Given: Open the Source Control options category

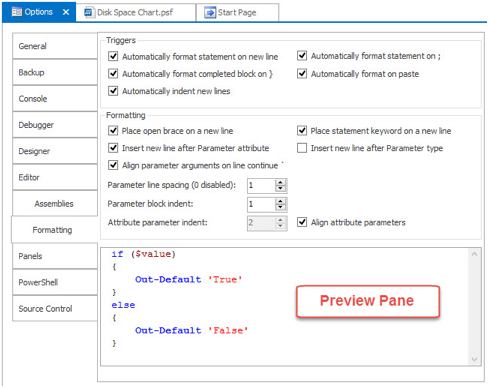Looking at the screenshot, I should pyautogui.click(x=55, y=309).
